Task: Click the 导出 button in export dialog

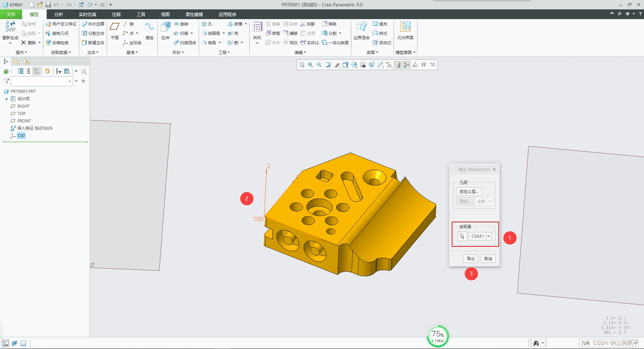Action: tap(470, 259)
